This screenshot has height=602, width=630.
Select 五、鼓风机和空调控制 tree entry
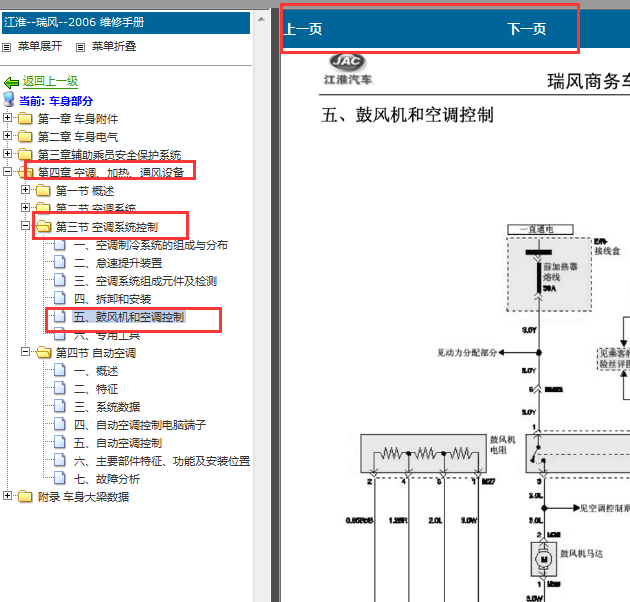click(x=129, y=317)
